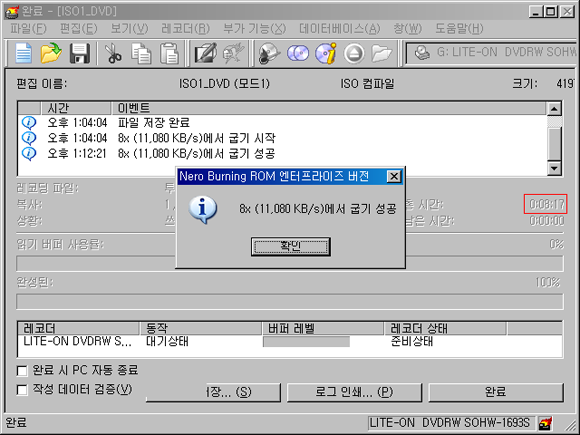This screenshot has width=580, height=435.
Task: Open the 창(W) menu
Action: click(407, 28)
